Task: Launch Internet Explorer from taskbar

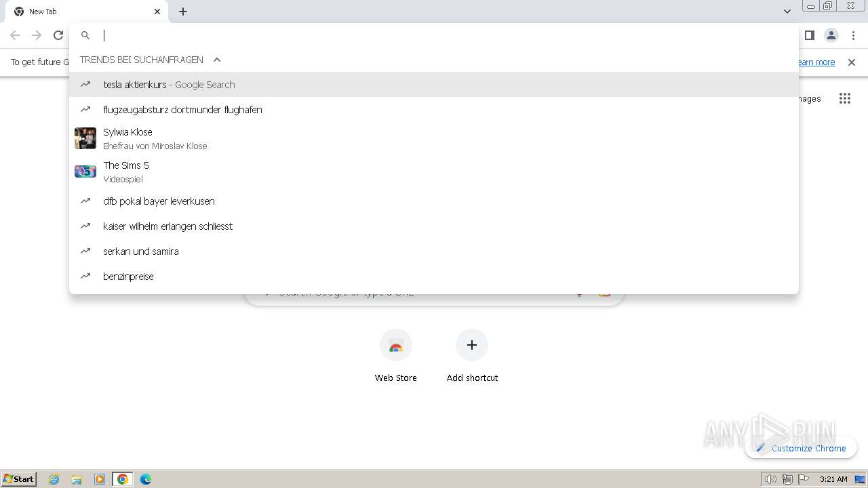Action: (x=54, y=479)
